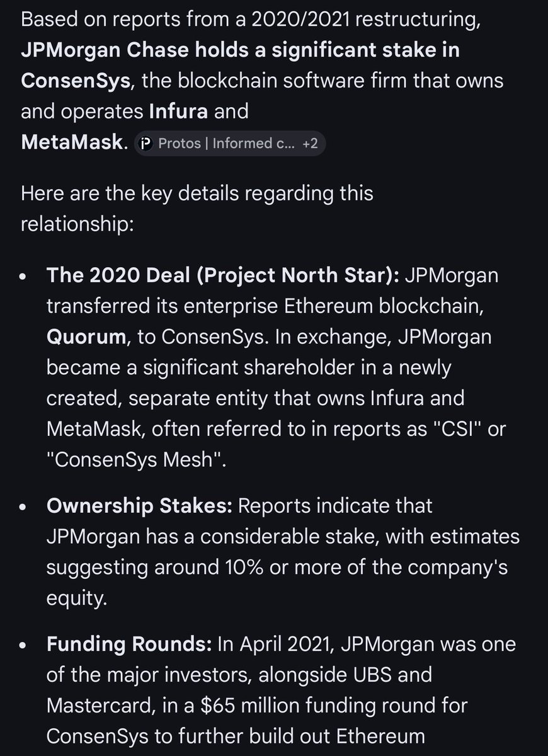Click bold text JPMorgan Chase holds a significant stake
Screen dimensions: 548x756
239,49
